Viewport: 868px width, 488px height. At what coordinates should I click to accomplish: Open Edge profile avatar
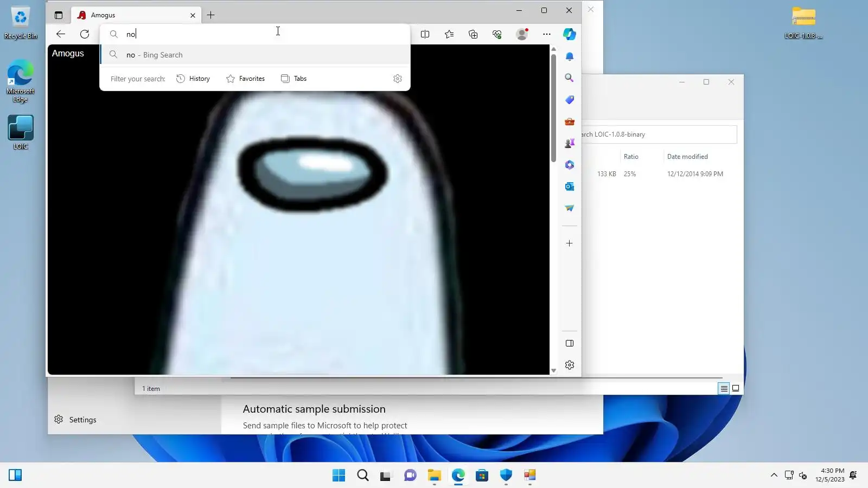click(522, 34)
